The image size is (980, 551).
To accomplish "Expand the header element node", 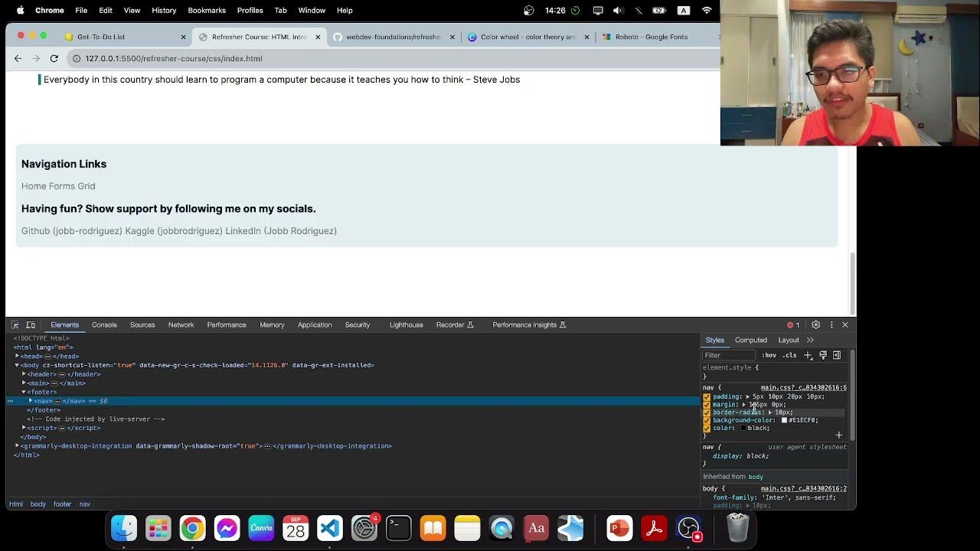I will pyautogui.click(x=24, y=374).
